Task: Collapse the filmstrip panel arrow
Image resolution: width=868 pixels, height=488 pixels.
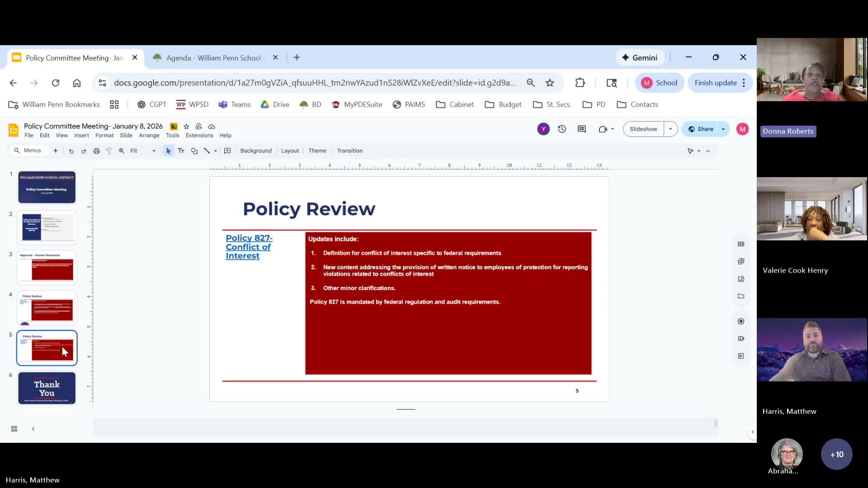Action: (x=33, y=429)
